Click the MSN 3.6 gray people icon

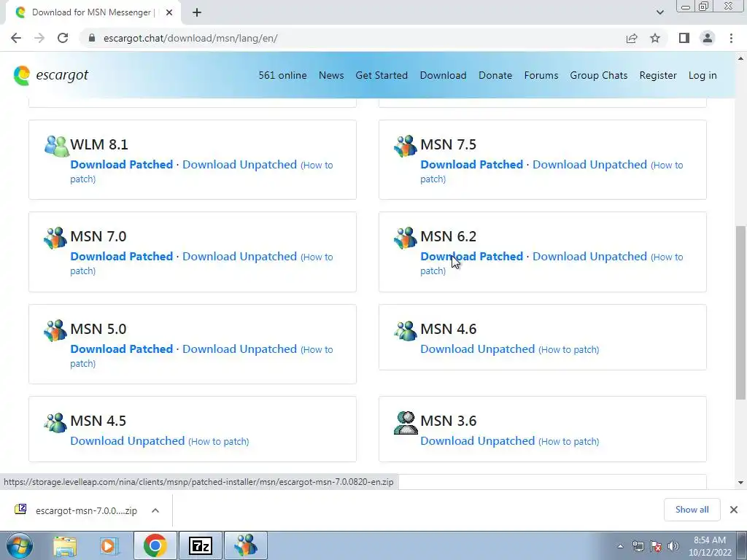[406, 422]
